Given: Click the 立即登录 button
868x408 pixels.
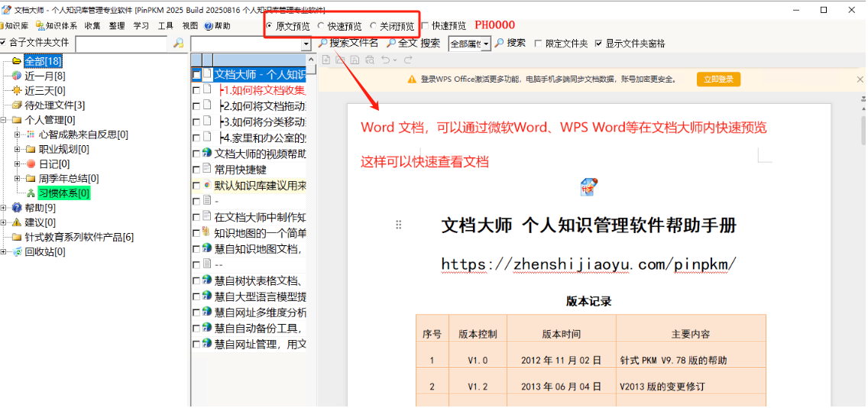Looking at the screenshot, I should 718,79.
